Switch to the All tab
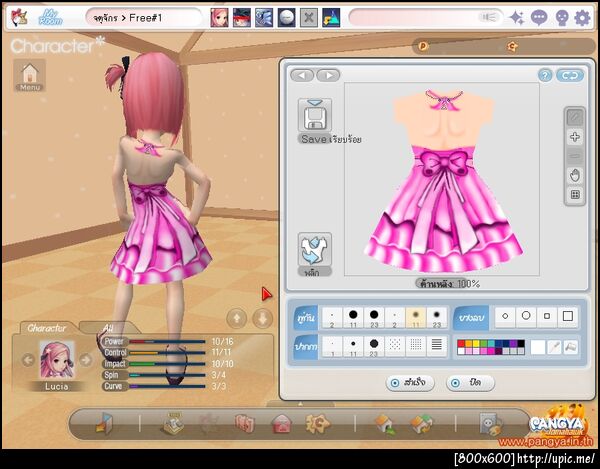 (x=108, y=328)
